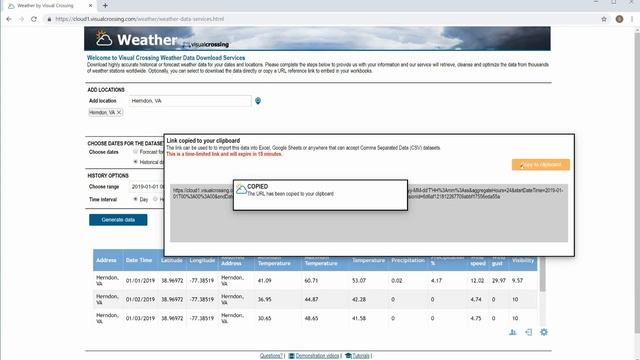Click the browser address bar URL
The image size is (640, 360).
(140, 19)
